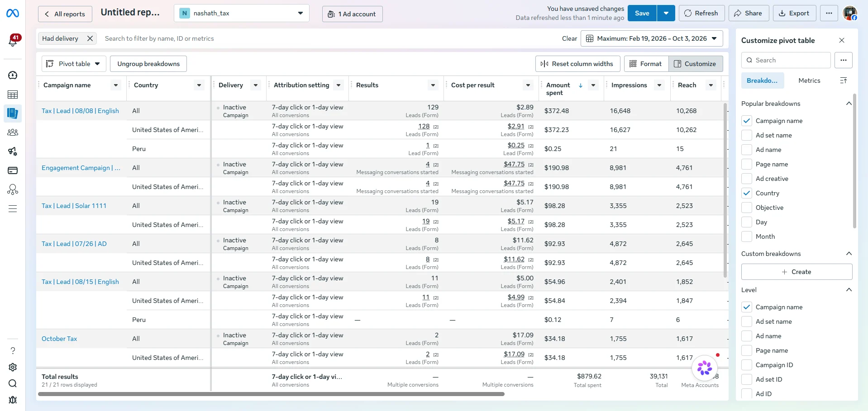Open the more options ellipsis beside Export
868x411 pixels.
click(x=829, y=13)
